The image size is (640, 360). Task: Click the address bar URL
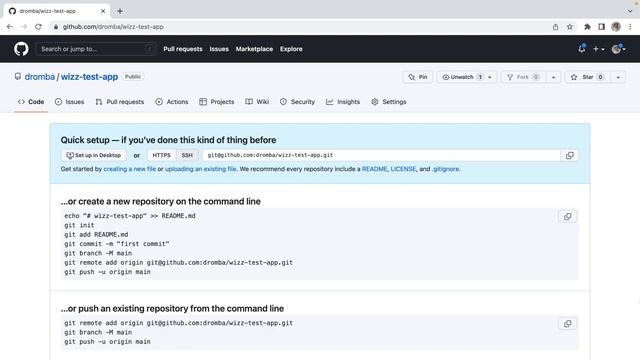[113, 27]
